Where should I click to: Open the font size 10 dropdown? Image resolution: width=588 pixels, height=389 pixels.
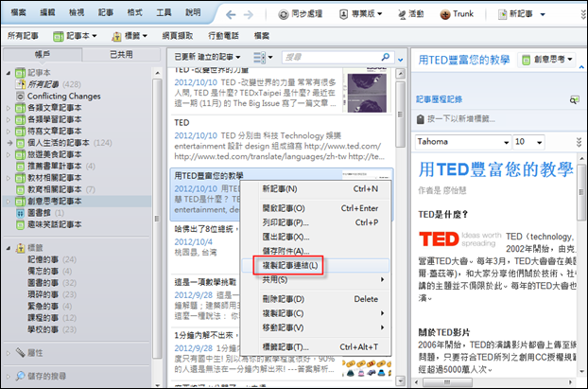539,142
